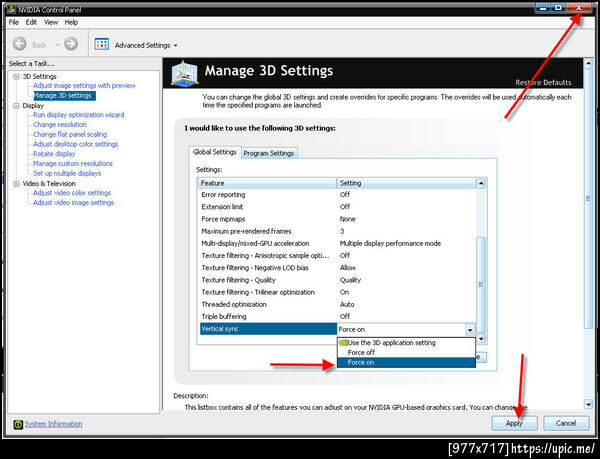
Task: Open 'Manage custom resolutions' task
Action: [x=73, y=164]
